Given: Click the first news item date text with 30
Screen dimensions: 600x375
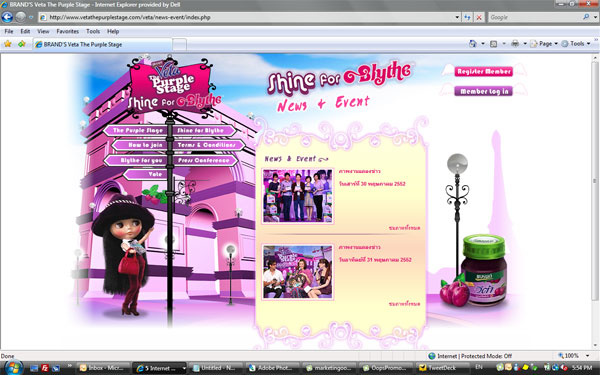Looking at the screenshot, I should (x=372, y=184).
